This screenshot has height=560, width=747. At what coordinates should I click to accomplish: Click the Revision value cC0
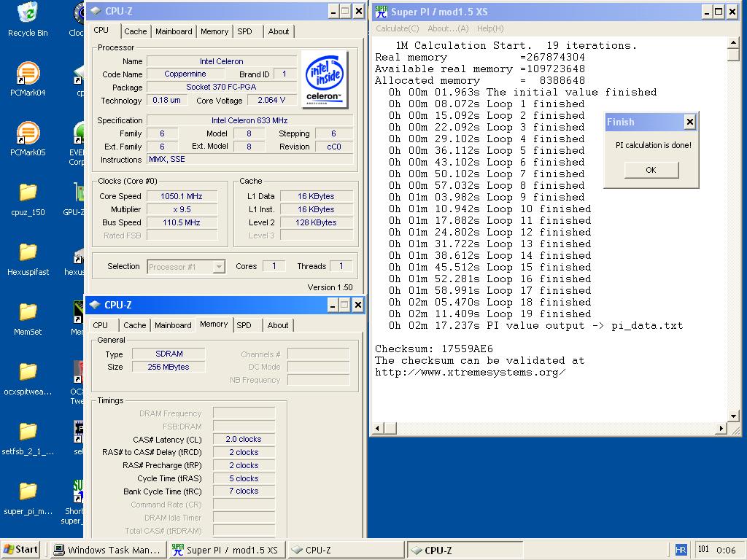(x=334, y=147)
